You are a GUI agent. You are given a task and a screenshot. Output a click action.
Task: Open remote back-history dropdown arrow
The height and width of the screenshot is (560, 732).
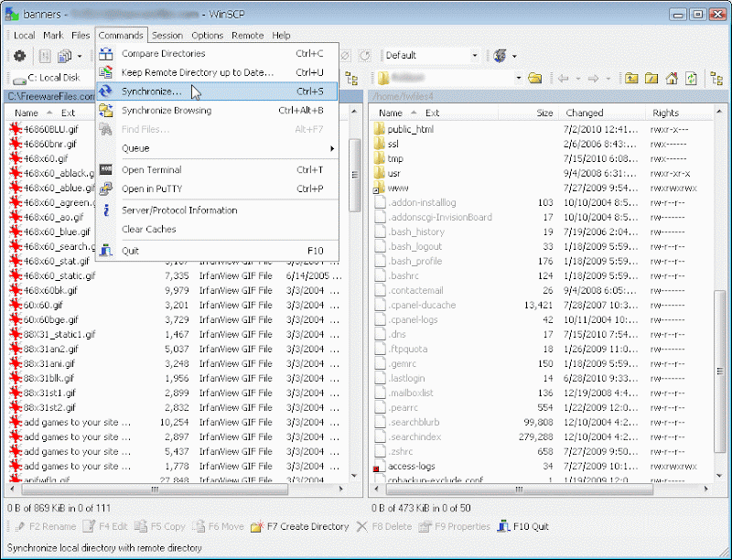(x=578, y=79)
